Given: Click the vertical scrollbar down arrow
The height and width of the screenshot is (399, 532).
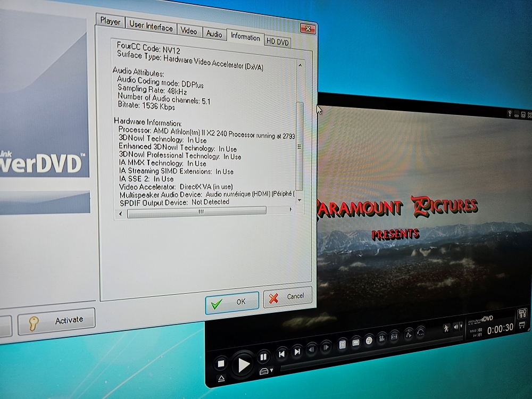Looking at the screenshot, I should pyautogui.click(x=299, y=201).
